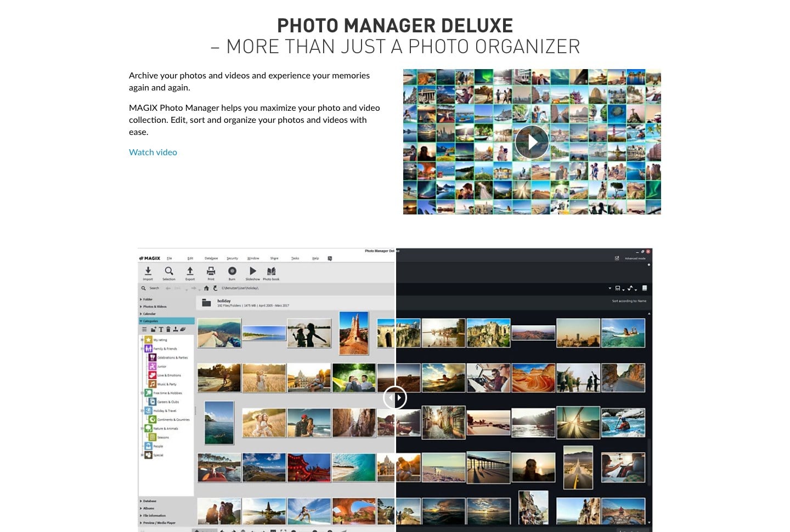
Task: Click the trash icon in the categories toolbar
Action: (168, 330)
